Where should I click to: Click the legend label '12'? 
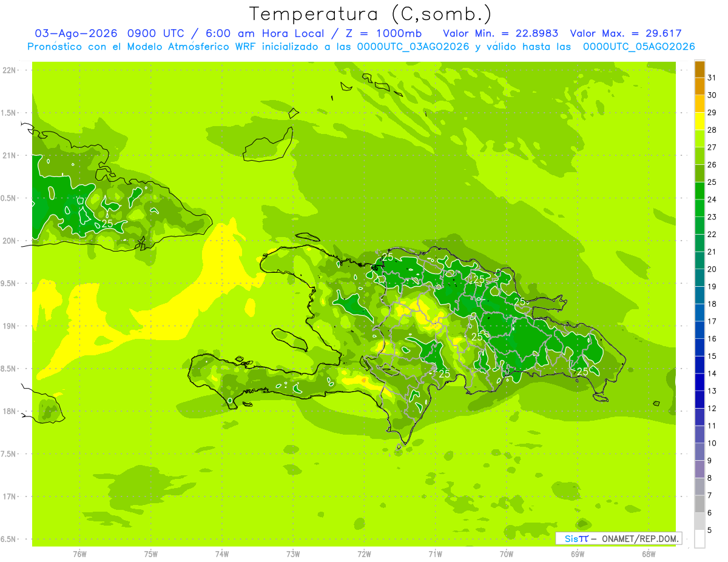712,408
